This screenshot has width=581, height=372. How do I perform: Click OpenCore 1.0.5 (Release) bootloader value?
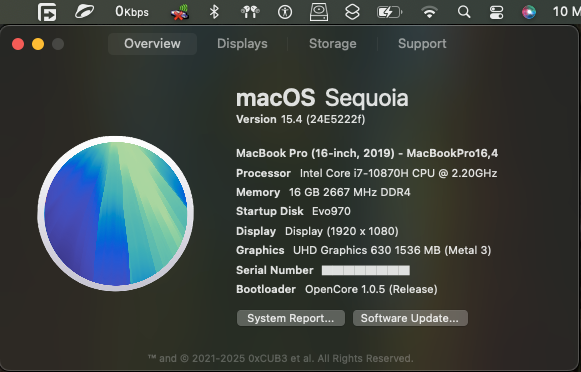[371, 289]
